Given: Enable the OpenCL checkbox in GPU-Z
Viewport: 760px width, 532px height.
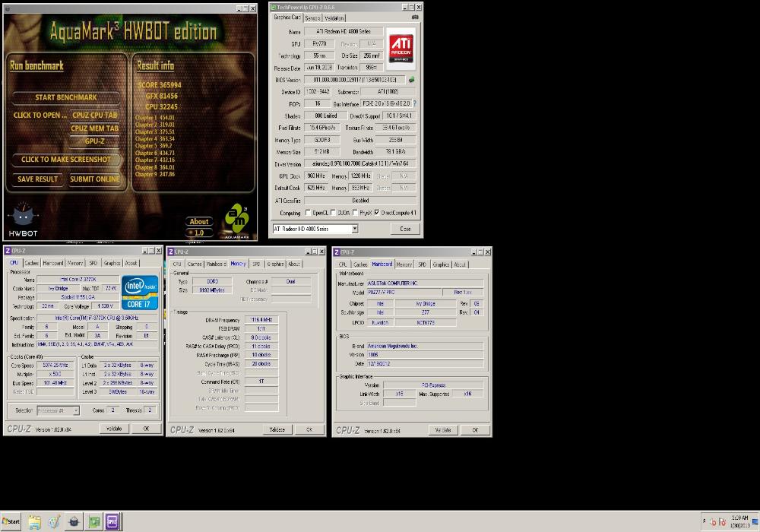Looking at the screenshot, I should click(308, 213).
